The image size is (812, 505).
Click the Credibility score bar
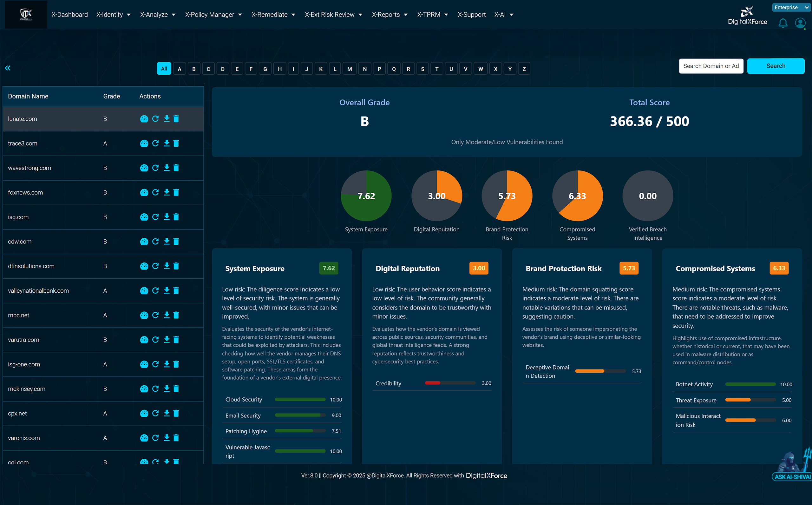tap(450, 383)
